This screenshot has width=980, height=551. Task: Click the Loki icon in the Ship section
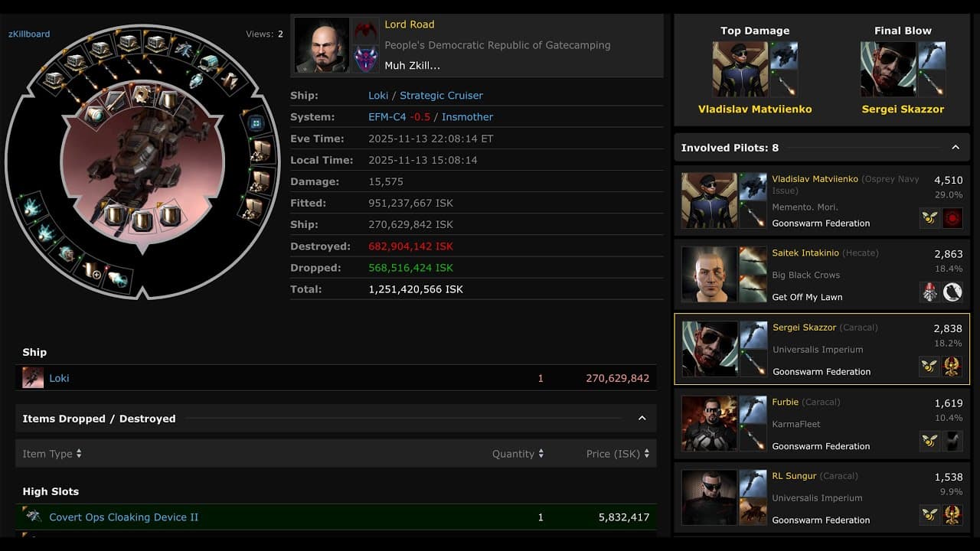click(x=33, y=377)
